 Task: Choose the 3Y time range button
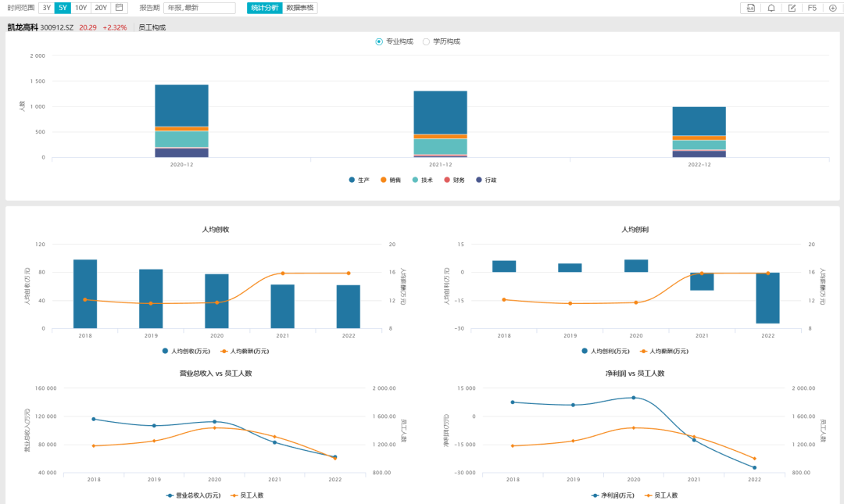point(47,8)
